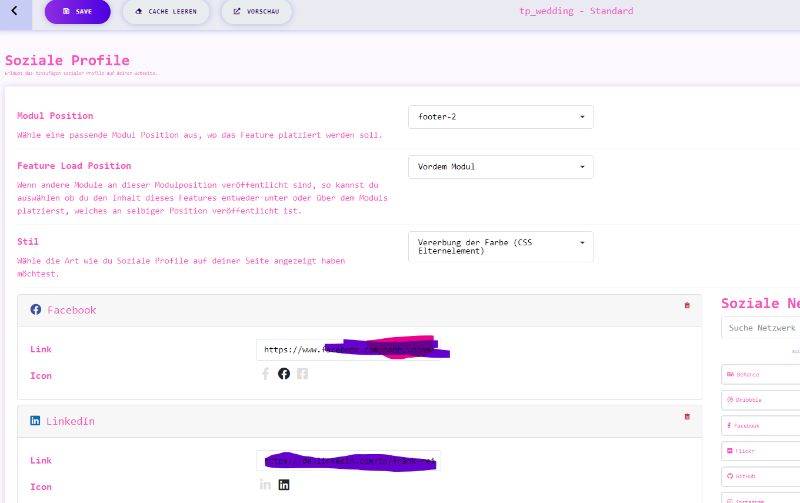Delete the Facebook profile with trash icon
The width and height of the screenshot is (800, 503).
point(687,306)
